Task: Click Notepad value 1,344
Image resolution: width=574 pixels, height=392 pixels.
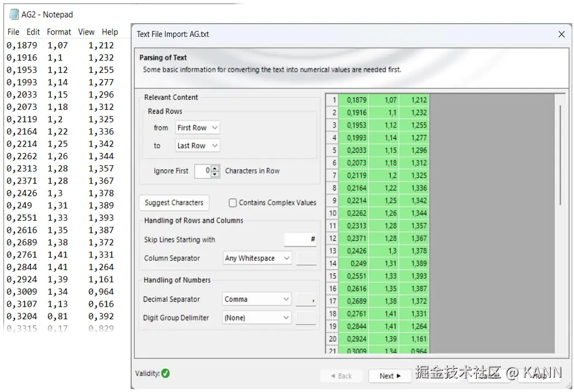Action: pyautogui.click(x=101, y=156)
